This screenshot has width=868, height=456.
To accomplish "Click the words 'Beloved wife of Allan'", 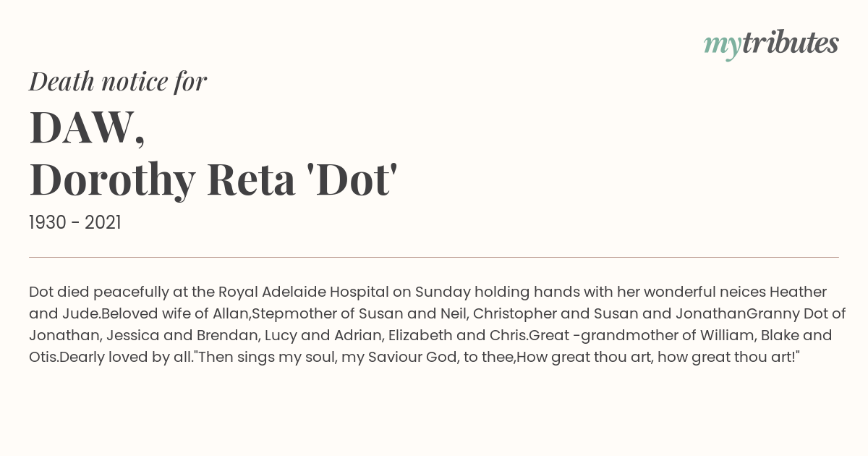I will click(x=176, y=314).
